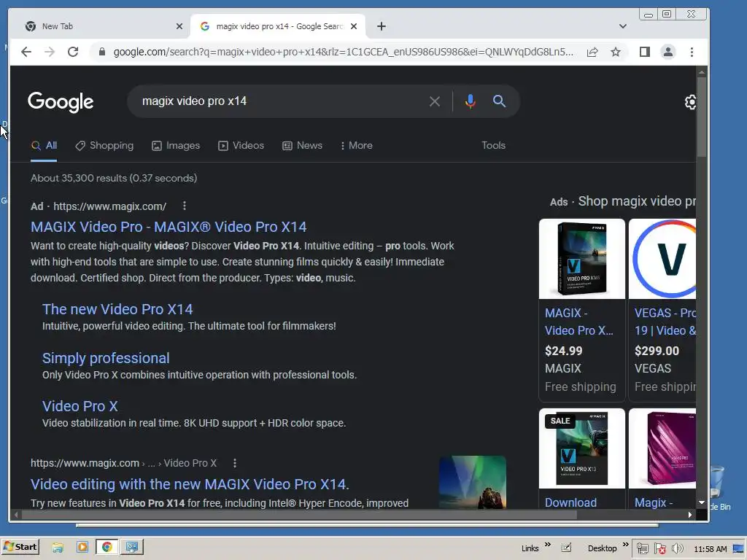Click the taskbar clock 11:58 AM
Screen dimensions: 747x560
click(x=710, y=549)
